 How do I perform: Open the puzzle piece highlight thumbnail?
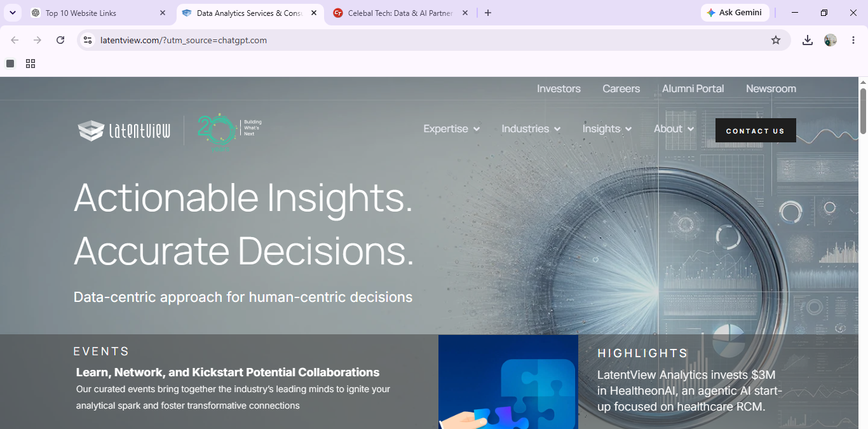pos(508,382)
